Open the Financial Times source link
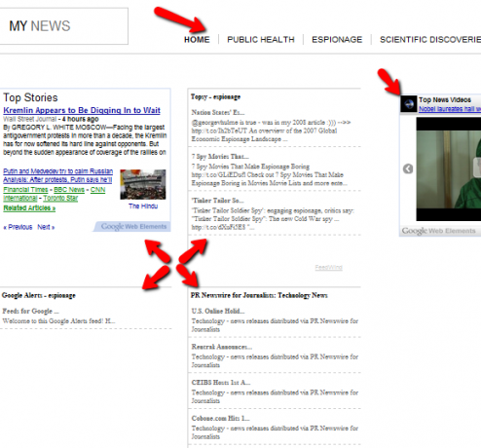Screen dimensions: 481x448 point(25,189)
